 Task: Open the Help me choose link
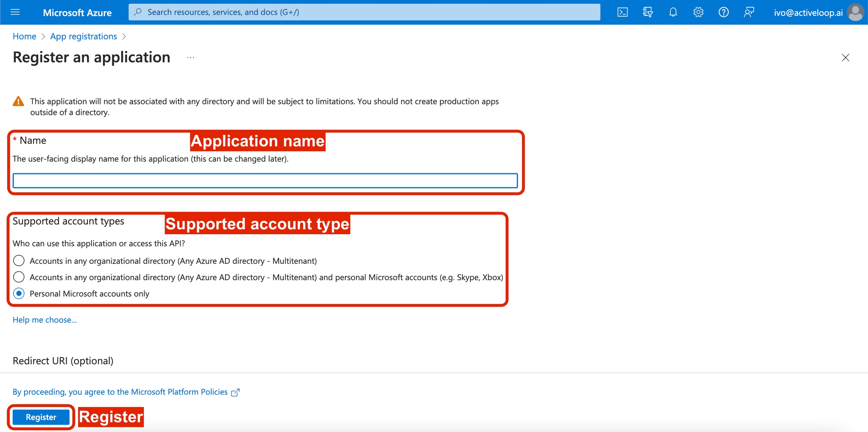(44, 320)
